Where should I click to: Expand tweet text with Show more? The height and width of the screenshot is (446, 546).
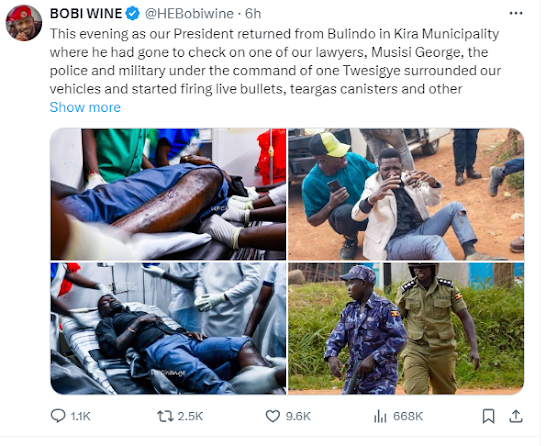click(x=85, y=107)
